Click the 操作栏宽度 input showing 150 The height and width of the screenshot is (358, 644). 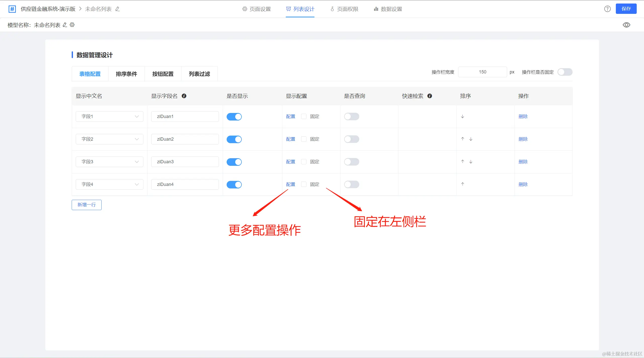tap(482, 72)
